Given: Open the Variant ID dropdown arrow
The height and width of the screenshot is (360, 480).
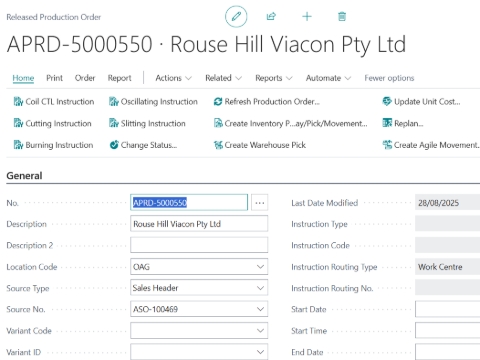Looking at the screenshot, I should [x=260, y=352].
